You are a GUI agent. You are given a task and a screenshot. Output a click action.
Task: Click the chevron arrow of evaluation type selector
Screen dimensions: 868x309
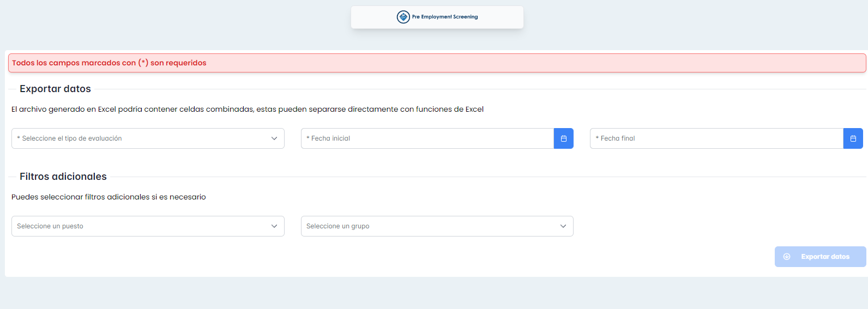(x=274, y=138)
